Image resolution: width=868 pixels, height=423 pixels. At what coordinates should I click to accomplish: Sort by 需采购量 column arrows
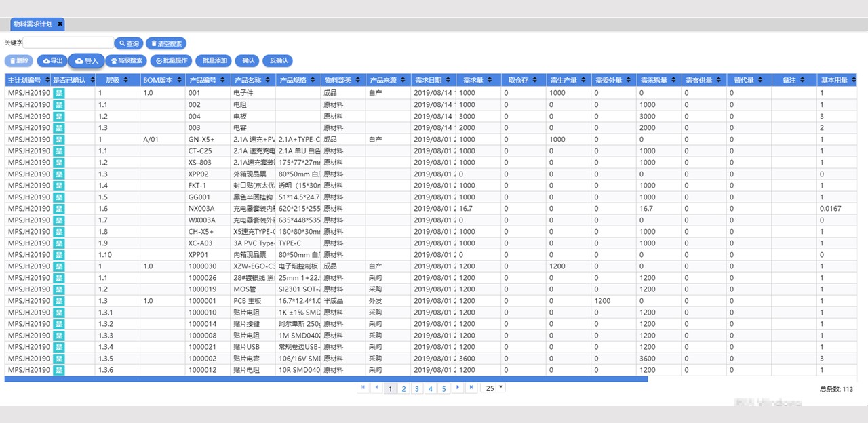[x=675, y=80]
